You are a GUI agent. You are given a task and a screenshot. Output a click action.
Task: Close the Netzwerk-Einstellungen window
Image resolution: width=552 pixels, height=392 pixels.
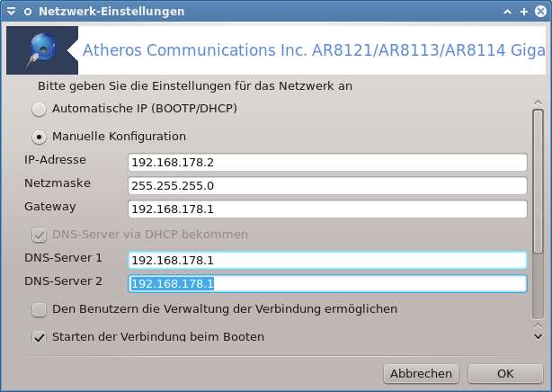540,12
